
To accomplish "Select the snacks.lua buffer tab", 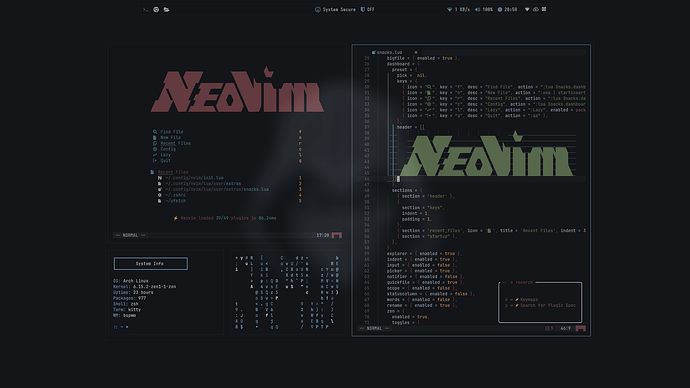I will (389, 52).
